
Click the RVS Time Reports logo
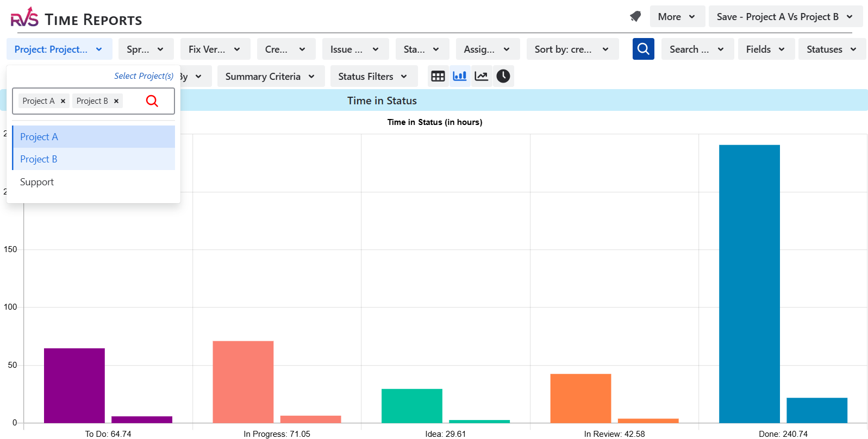(x=76, y=18)
